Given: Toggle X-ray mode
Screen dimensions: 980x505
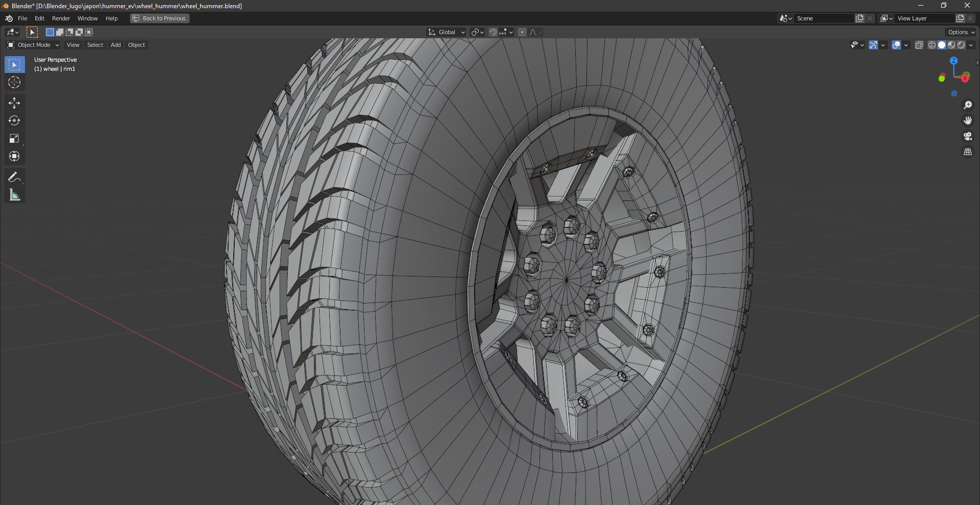Looking at the screenshot, I should pyautogui.click(x=919, y=45).
